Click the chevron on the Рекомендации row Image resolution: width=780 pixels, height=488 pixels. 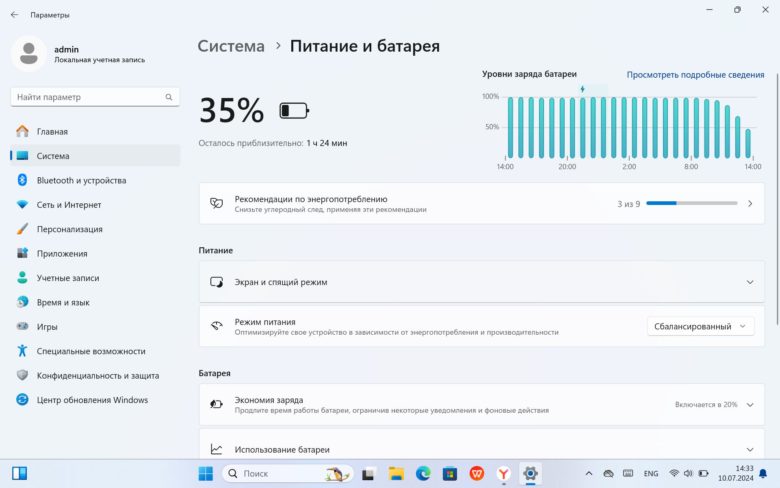point(750,203)
